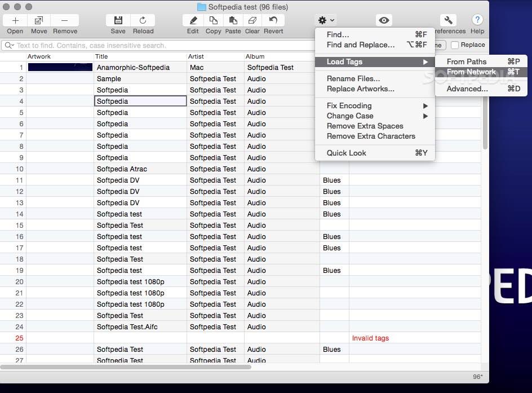Click the Move files icon

pyautogui.click(x=39, y=20)
